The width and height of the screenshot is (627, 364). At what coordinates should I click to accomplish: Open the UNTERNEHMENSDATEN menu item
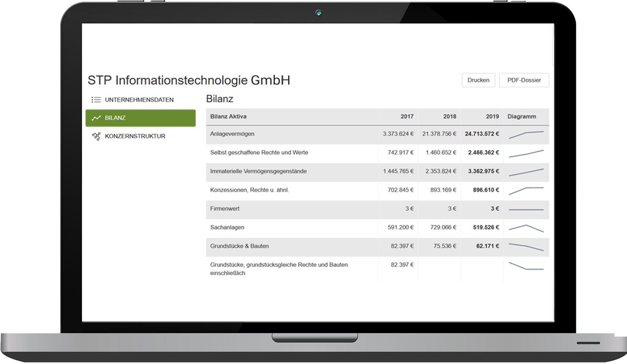click(x=140, y=100)
